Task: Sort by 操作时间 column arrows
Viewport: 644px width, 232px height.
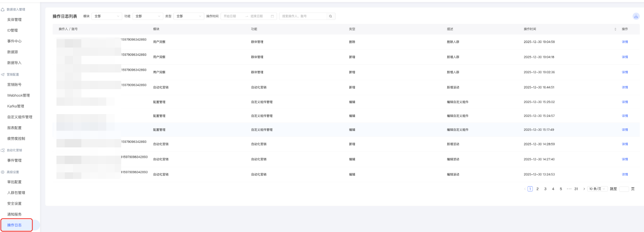Action: point(615,29)
